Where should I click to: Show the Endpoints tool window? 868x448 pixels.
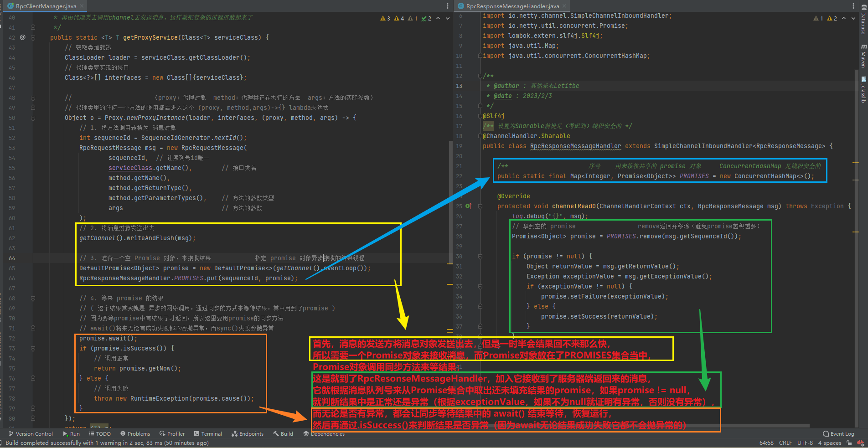click(x=248, y=434)
